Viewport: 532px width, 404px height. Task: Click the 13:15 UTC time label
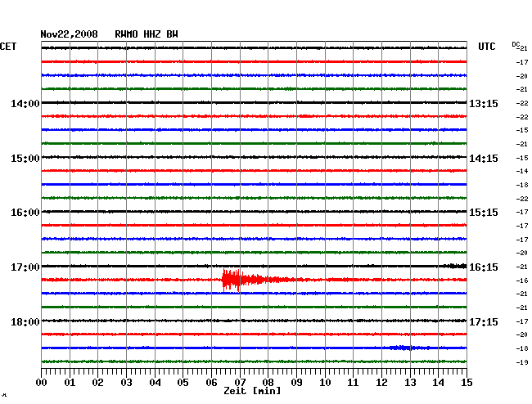tap(484, 104)
